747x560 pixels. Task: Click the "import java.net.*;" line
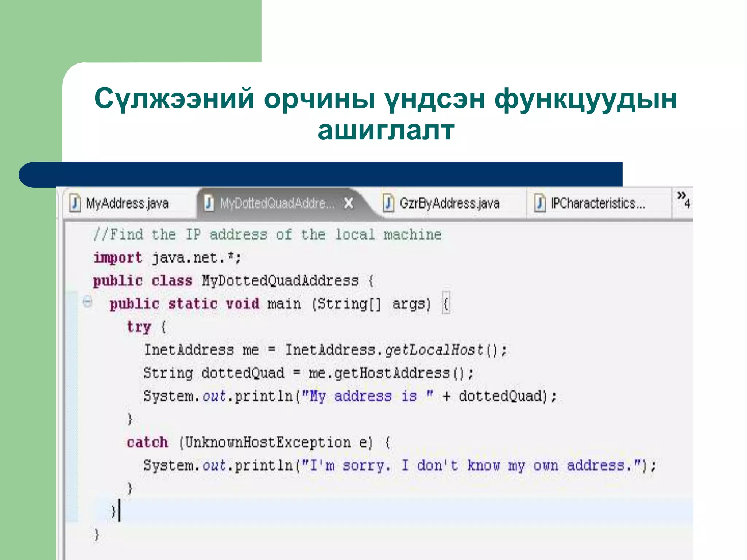point(167,258)
